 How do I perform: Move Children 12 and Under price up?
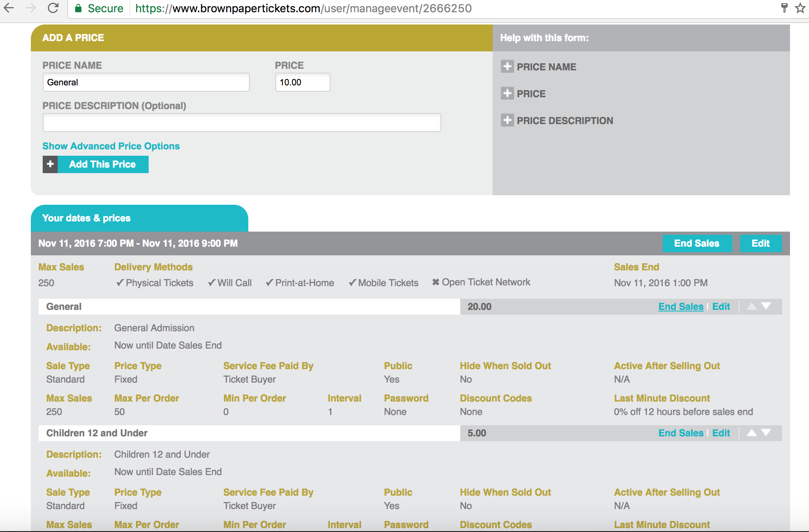click(752, 433)
